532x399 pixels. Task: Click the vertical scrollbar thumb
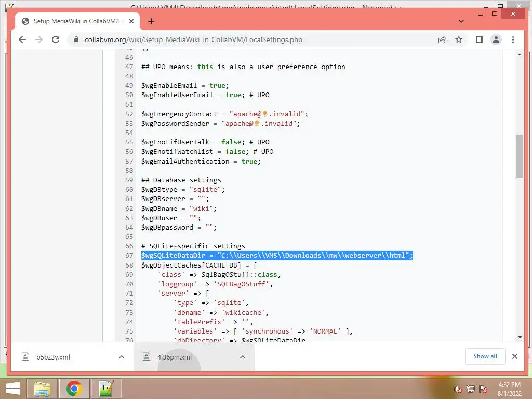pyautogui.click(x=520, y=156)
